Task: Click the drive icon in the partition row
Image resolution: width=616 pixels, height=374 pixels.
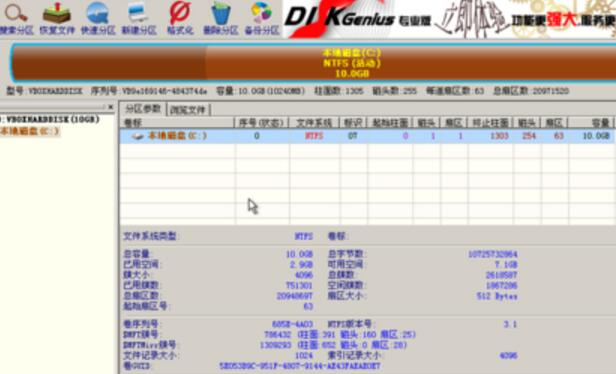Action: pyautogui.click(x=138, y=136)
